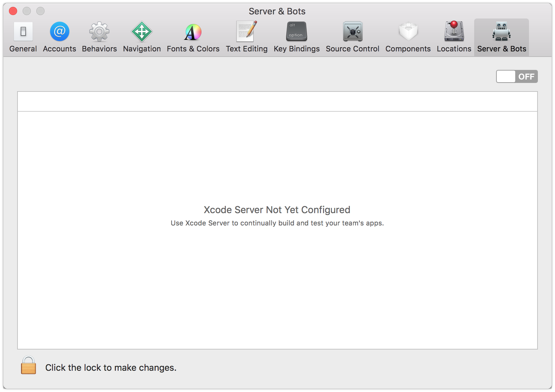Click the 'Click the lock to make changes.' text
This screenshot has height=392, width=555.
(111, 368)
